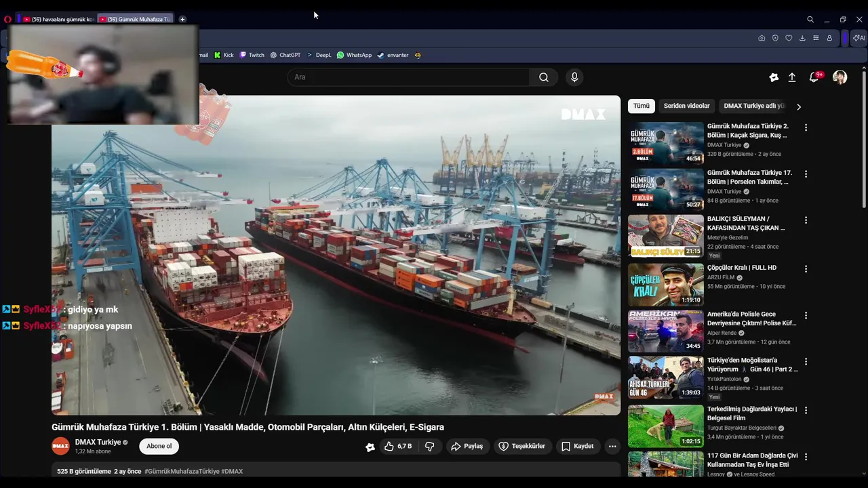Click the page vertical scrollbar
868x488 pixels.
tap(864, 139)
